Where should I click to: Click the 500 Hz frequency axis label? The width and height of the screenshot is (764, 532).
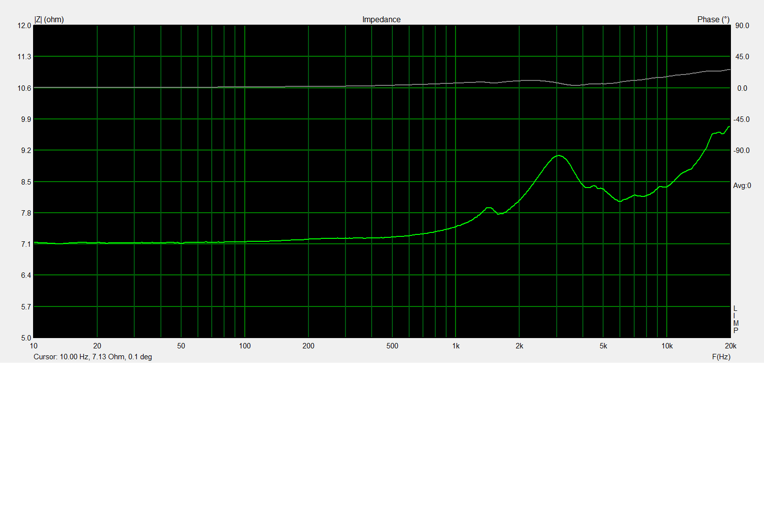coord(392,346)
